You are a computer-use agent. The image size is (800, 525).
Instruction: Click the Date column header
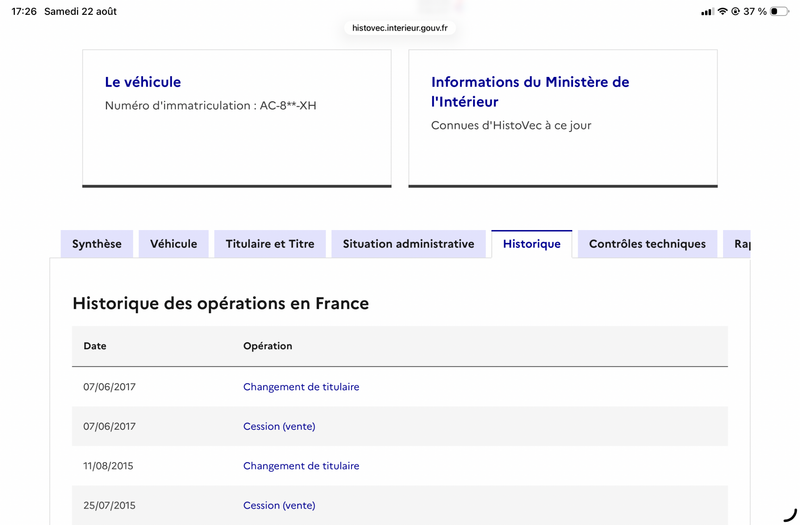tap(95, 346)
